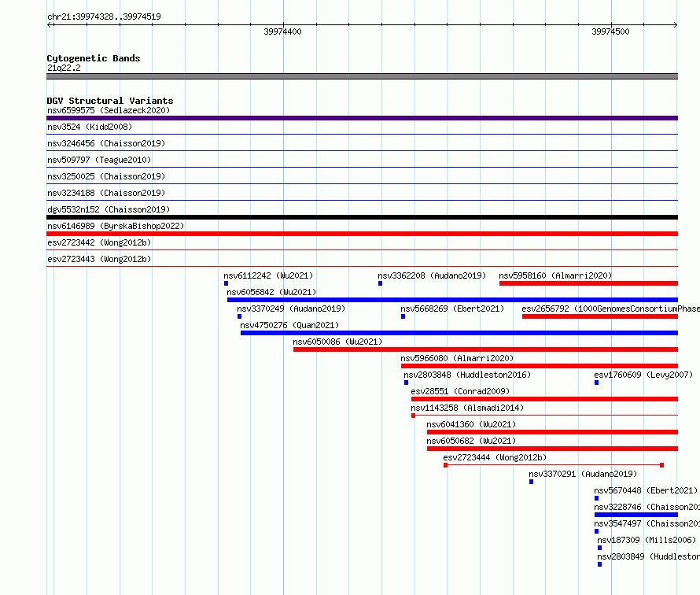This screenshot has height=595, width=700.
Task: Open nsv6050086 (Wu2021) label
Action: click(337, 342)
